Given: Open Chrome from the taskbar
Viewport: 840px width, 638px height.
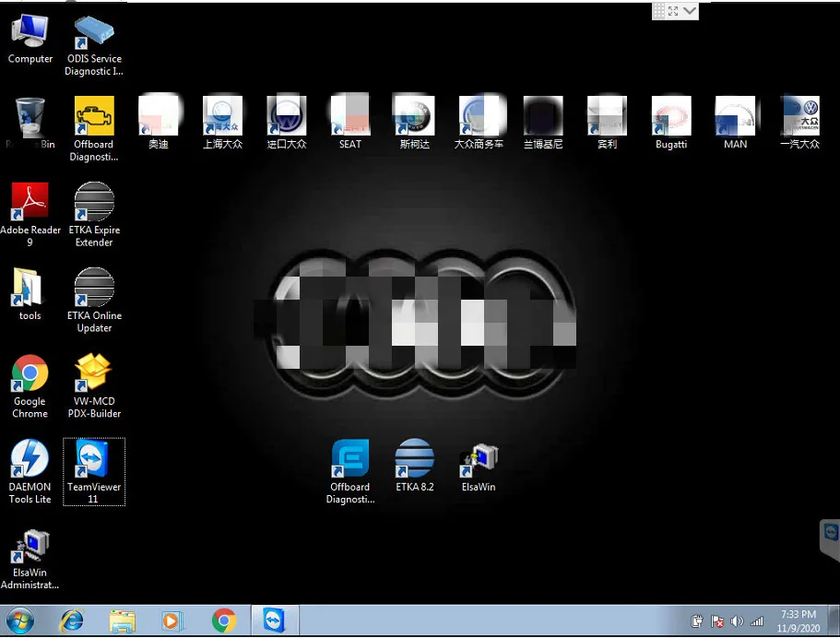Looking at the screenshot, I should coord(223,620).
